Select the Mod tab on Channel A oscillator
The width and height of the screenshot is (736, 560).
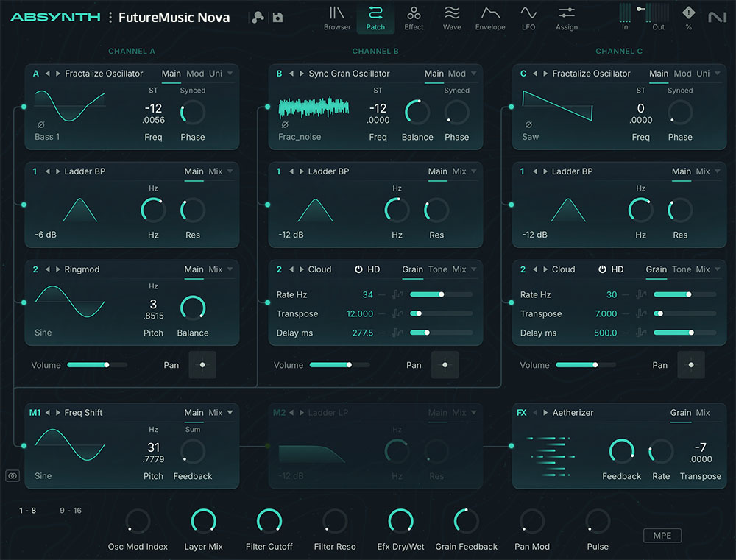(196, 74)
